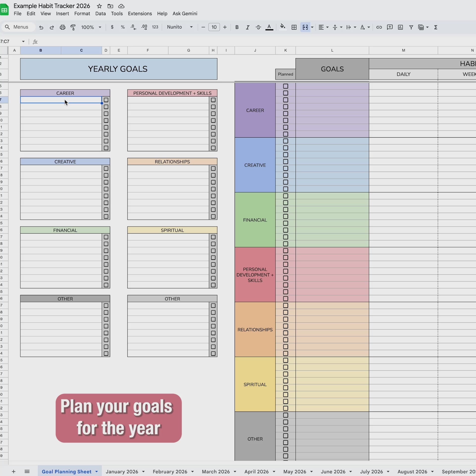The height and width of the screenshot is (476, 476).
Task: Click the create filter icon
Action: [411, 27]
